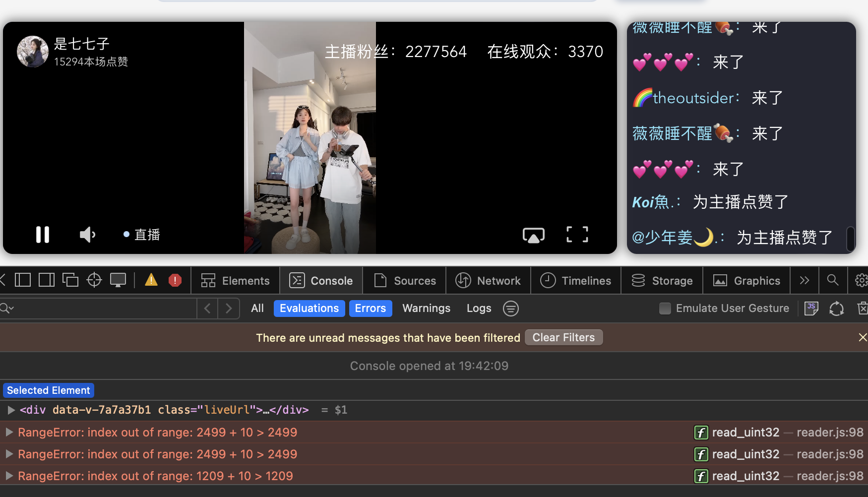Toggle the Evaluations console filter

[x=309, y=308]
